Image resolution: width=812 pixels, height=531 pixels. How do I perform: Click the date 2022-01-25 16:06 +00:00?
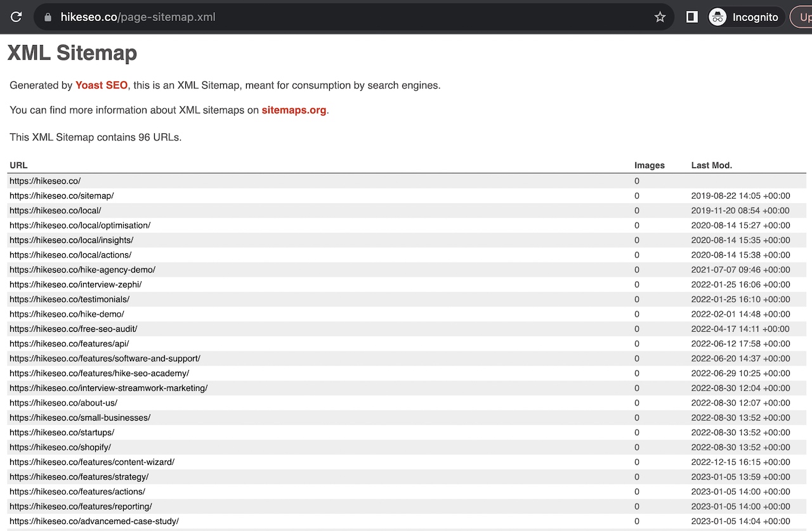[740, 284]
